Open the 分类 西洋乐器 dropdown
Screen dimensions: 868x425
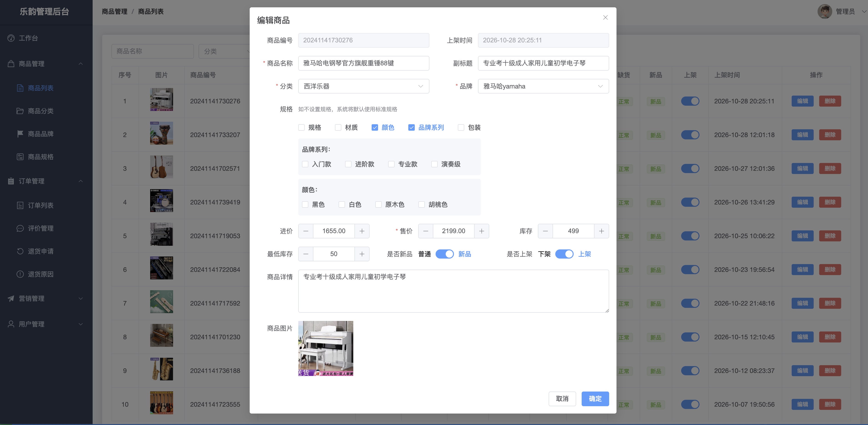[x=364, y=86]
